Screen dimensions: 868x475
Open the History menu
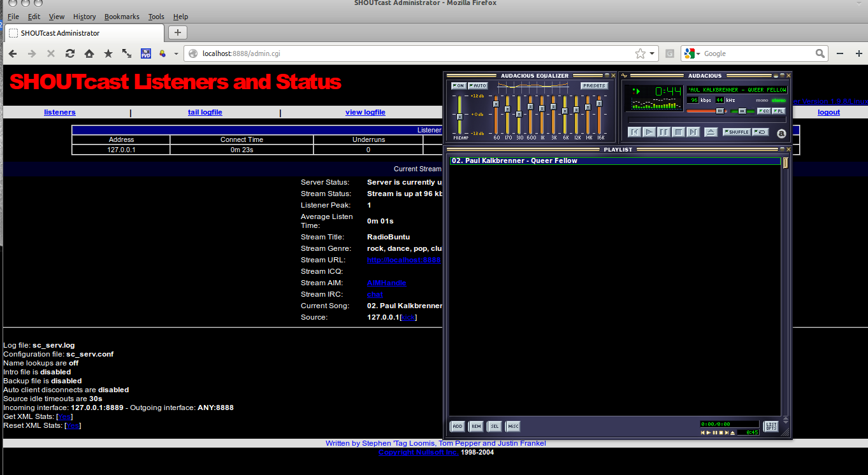pos(85,17)
